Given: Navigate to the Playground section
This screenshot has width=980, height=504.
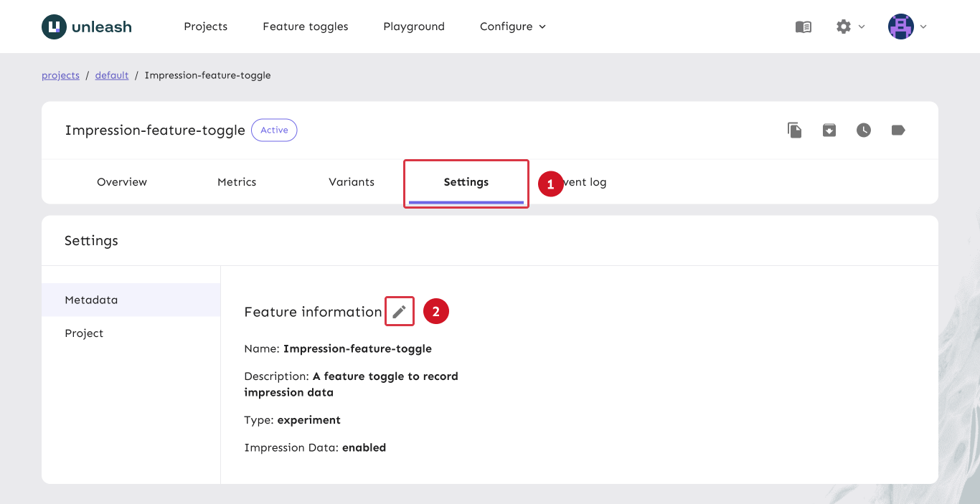Looking at the screenshot, I should point(413,27).
